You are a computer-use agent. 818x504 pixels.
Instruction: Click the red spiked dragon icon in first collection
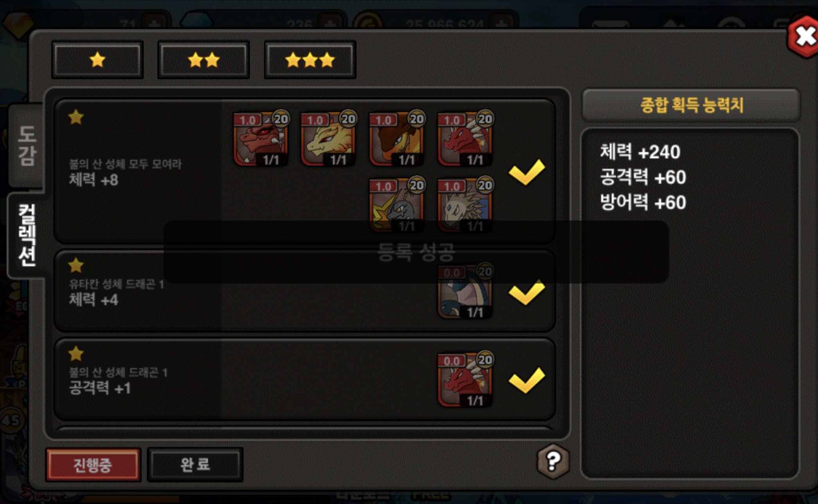[x=465, y=139]
